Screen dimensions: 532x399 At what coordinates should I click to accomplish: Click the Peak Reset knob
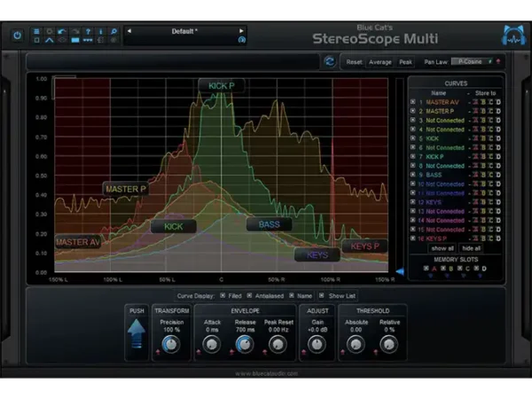[x=278, y=344]
